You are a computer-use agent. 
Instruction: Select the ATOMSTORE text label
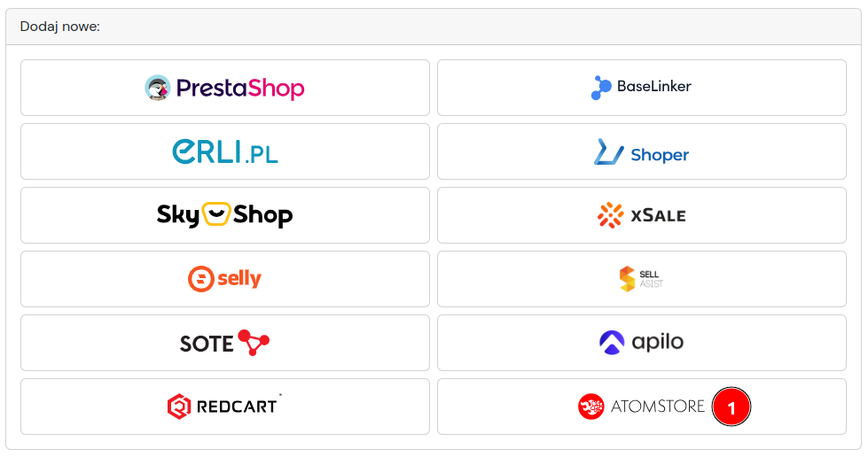point(658,407)
